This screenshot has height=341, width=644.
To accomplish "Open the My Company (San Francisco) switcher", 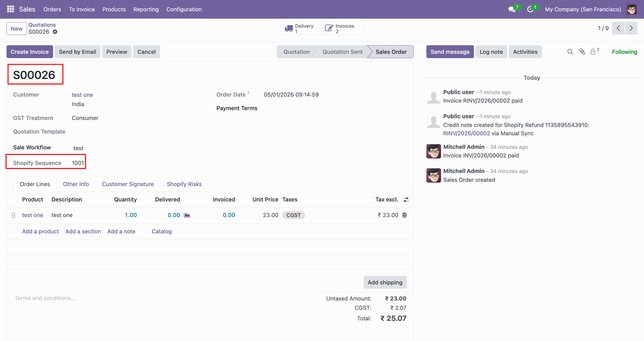I will (583, 9).
